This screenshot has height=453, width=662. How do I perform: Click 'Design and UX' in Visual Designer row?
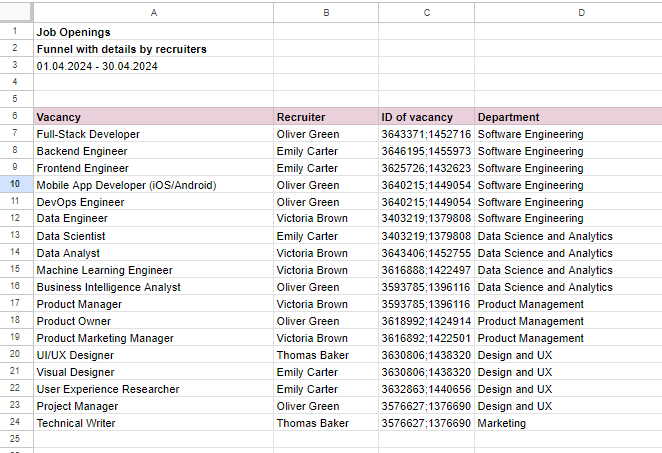568,372
